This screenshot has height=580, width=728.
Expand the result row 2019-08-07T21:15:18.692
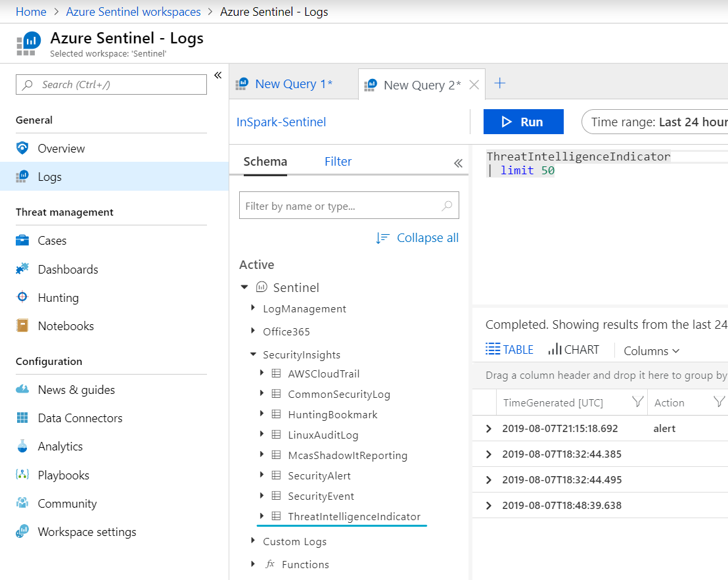coord(488,429)
